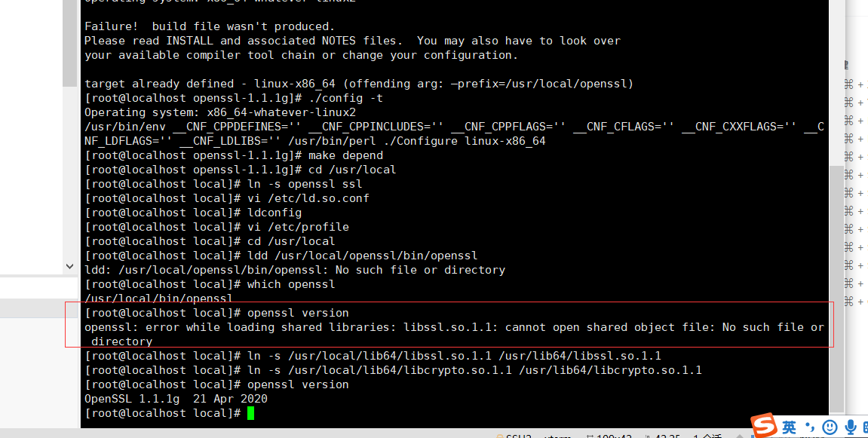Click 'openssl version' command above OpenSSL 1.1.1g output
868x438 pixels.
tap(298, 384)
